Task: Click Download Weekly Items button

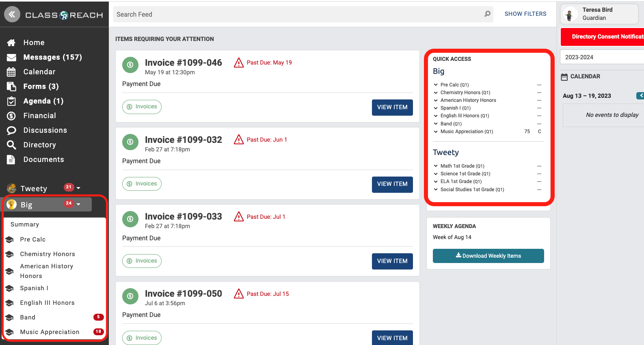Action: (488, 256)
